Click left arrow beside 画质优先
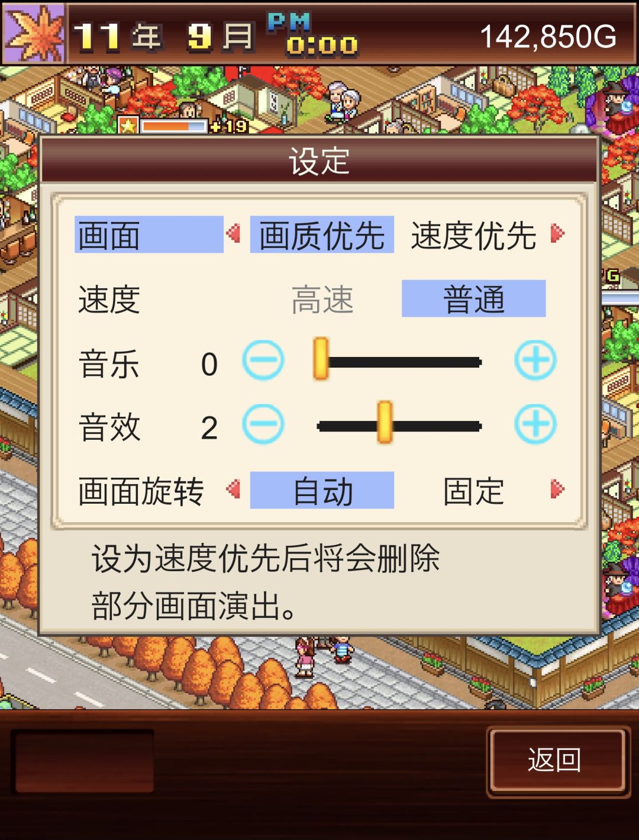This screenshot has width=639, height=840. click(234, 233)
